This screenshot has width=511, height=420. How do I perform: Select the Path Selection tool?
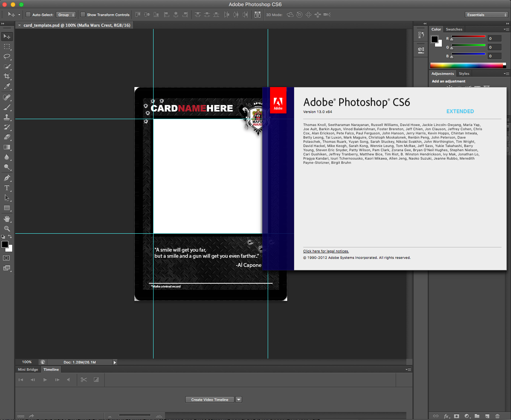tap(7, 198)
